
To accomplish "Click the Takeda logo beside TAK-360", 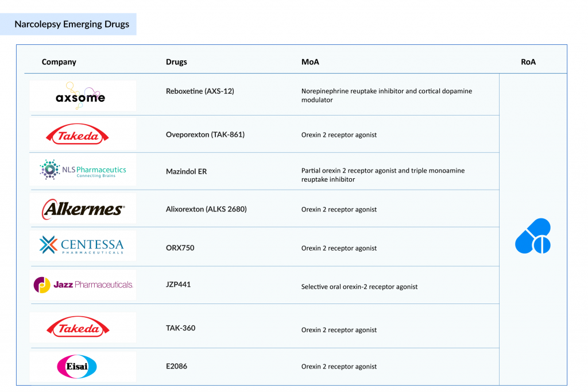I will pos(78,326).
